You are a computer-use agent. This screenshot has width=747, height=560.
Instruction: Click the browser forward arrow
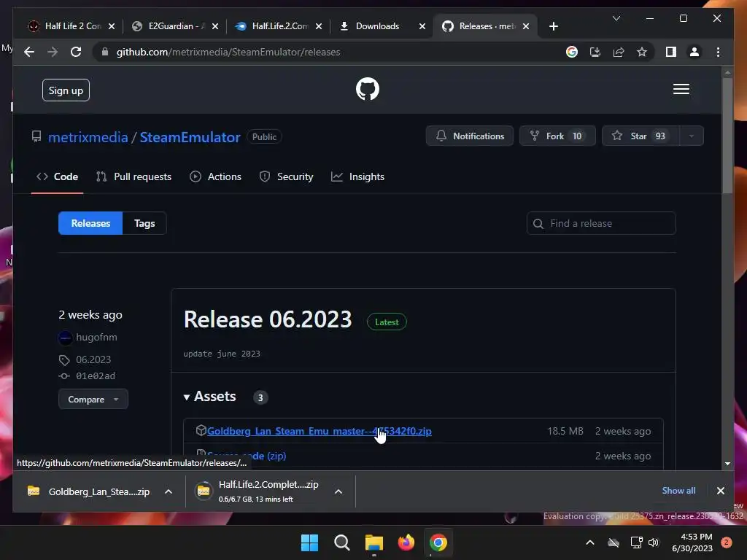tap(53, 52)
